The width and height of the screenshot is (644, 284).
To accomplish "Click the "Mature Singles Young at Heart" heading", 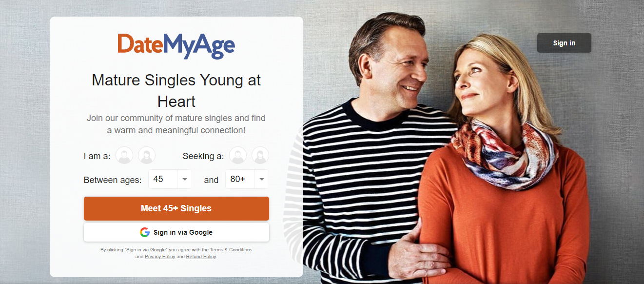I will click(176, 90).
